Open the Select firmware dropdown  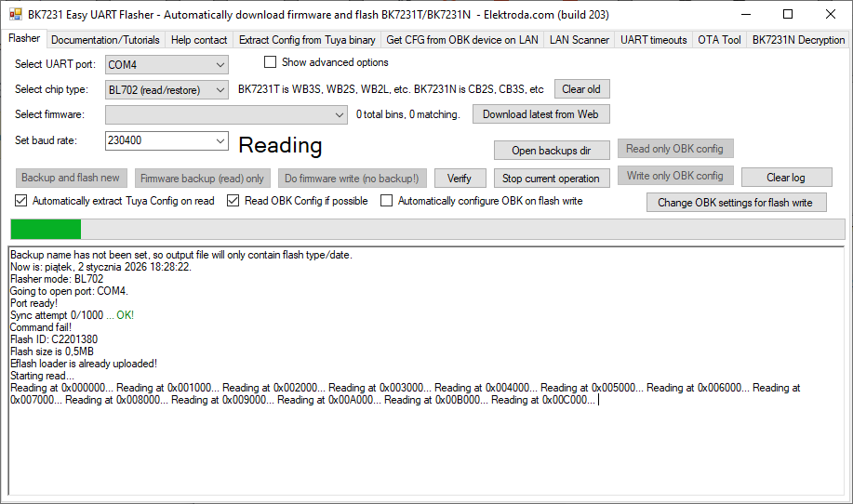[226, 114]
